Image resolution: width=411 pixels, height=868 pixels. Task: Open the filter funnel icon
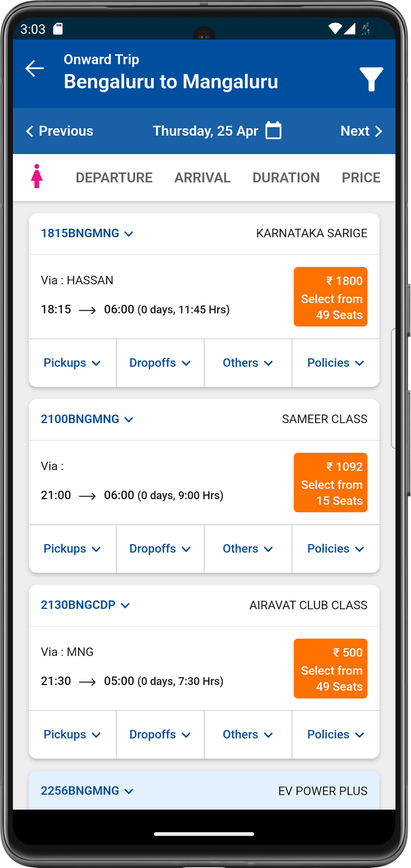click(x=371, y=79)
